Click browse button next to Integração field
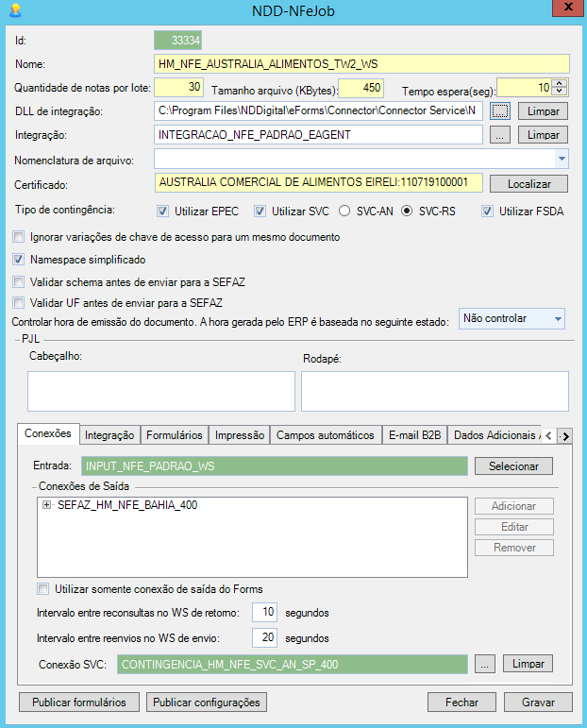587x728 pixels. coord(499,135)
